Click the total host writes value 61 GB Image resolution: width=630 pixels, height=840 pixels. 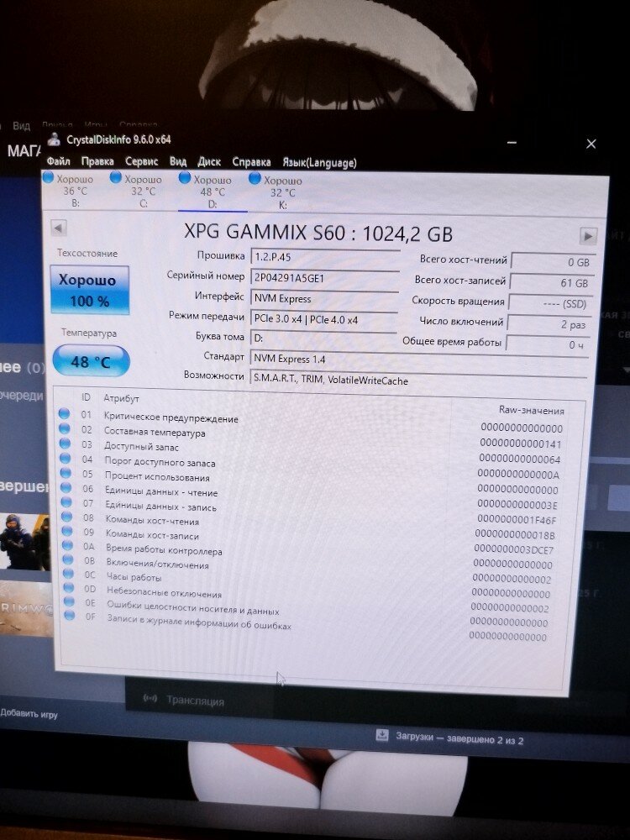551,282
